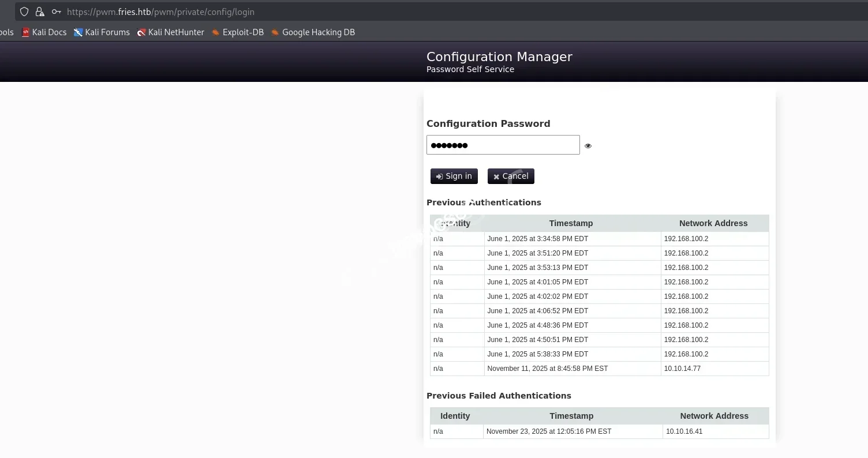Click the key saved-password icon in address bar
The height and width of the screenshot is (458, 868).
pyautogui.click(x=56, y=12)
